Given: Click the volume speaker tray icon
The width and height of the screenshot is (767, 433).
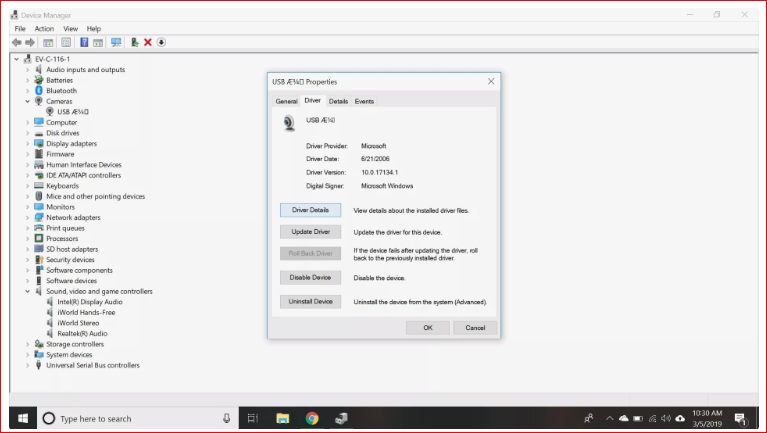Looking at the screenshot, I should click(x=666, y=419).
